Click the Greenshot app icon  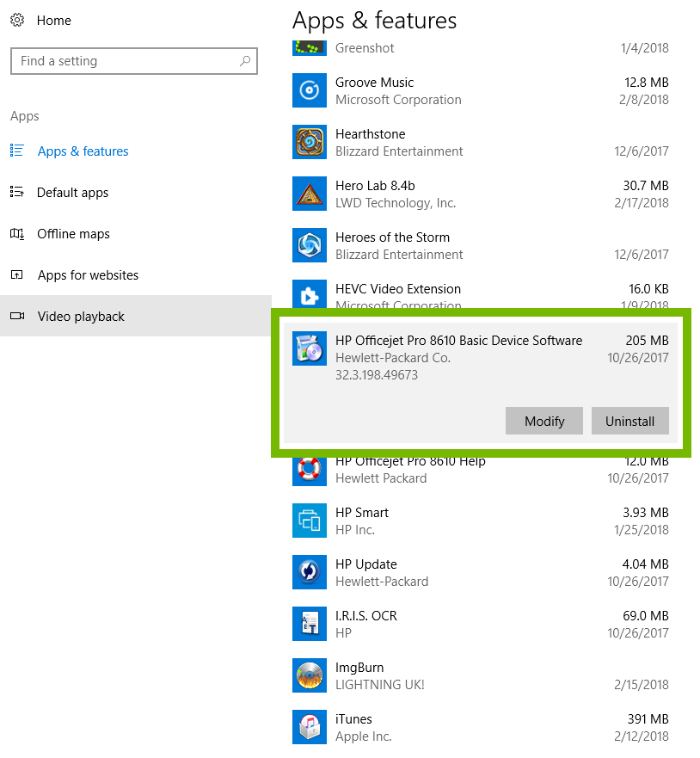(309, 48)
